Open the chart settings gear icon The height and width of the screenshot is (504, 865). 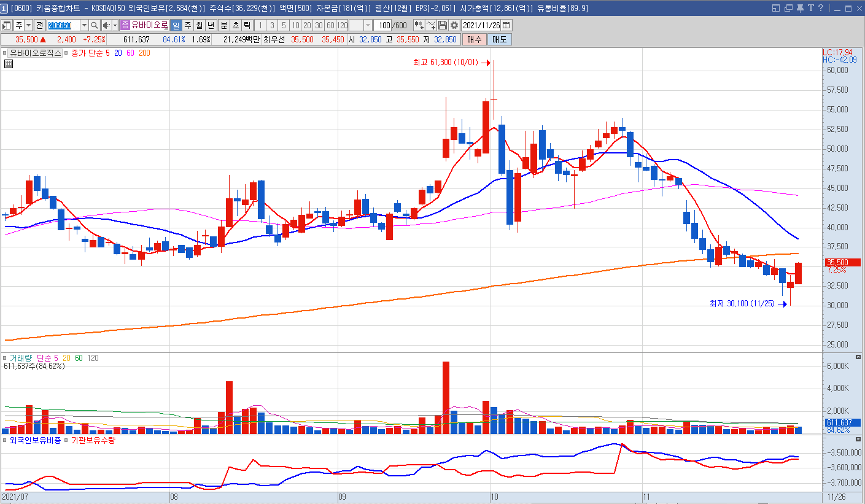[454, 25]
